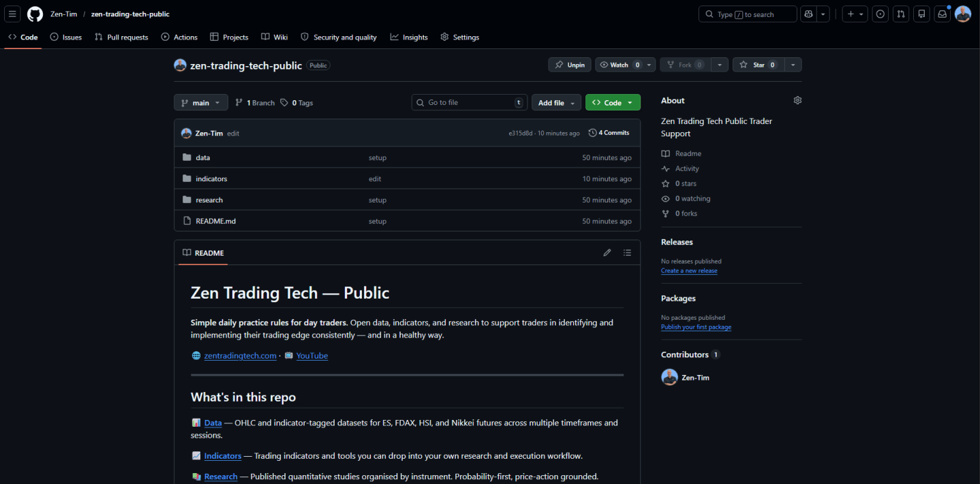
Task: Switch to the Code tab
Action: [23, 37]
